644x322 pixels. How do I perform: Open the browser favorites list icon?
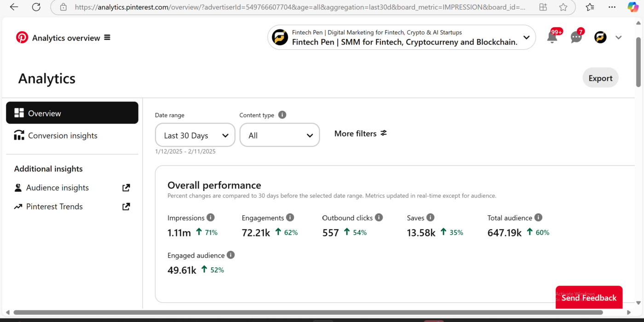click(590, 7)
